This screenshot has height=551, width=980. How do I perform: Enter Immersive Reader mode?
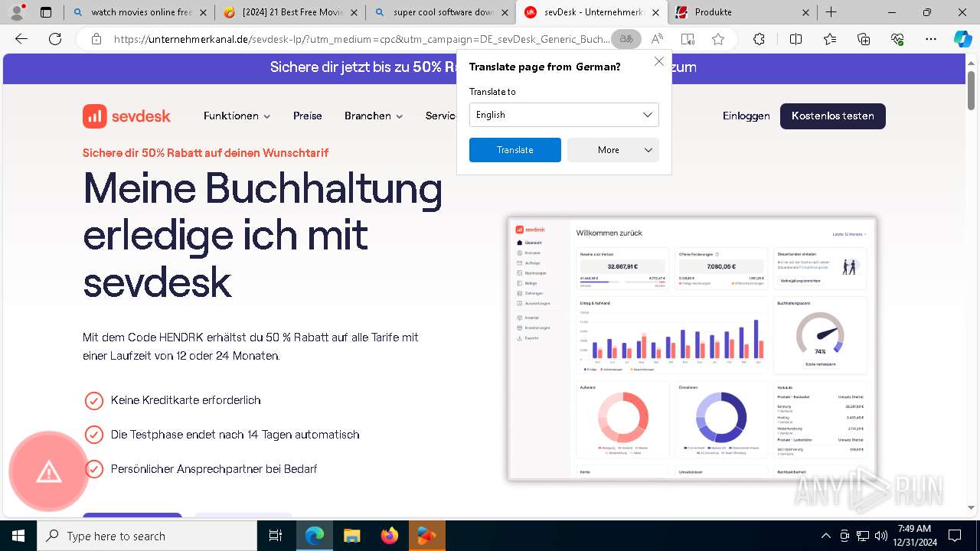[x=688, y=39]
